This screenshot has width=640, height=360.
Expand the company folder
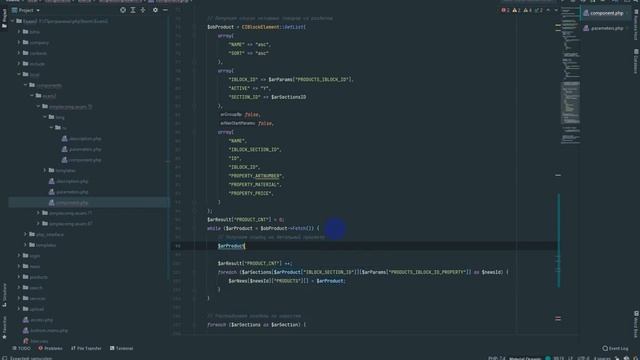[19, 42]
